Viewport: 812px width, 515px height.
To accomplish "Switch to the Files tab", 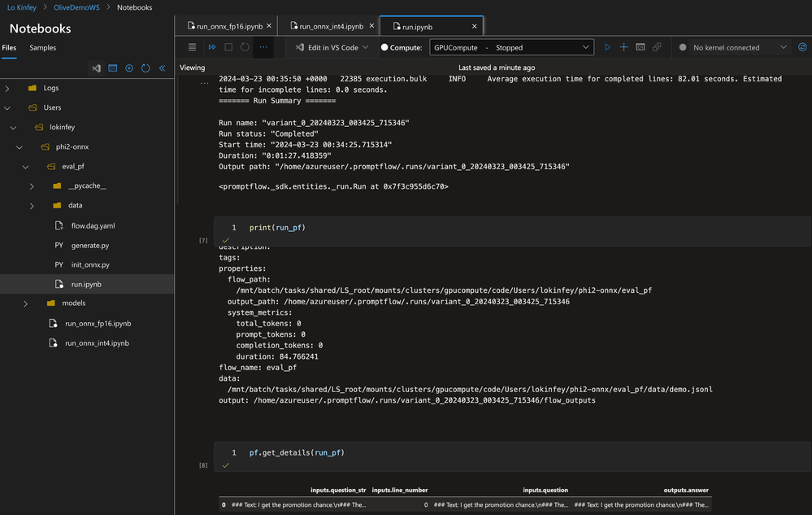I will [9, 48].
